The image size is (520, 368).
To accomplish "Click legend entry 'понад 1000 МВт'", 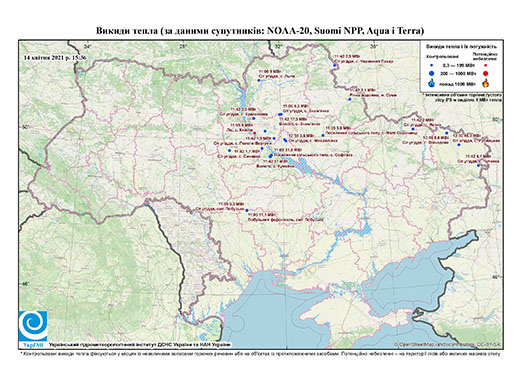I will 458,83.
